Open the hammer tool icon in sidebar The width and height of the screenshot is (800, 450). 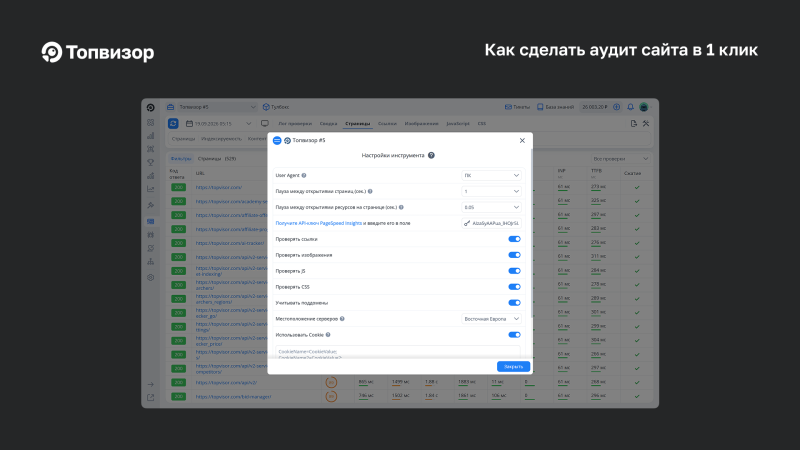[151, 206]
